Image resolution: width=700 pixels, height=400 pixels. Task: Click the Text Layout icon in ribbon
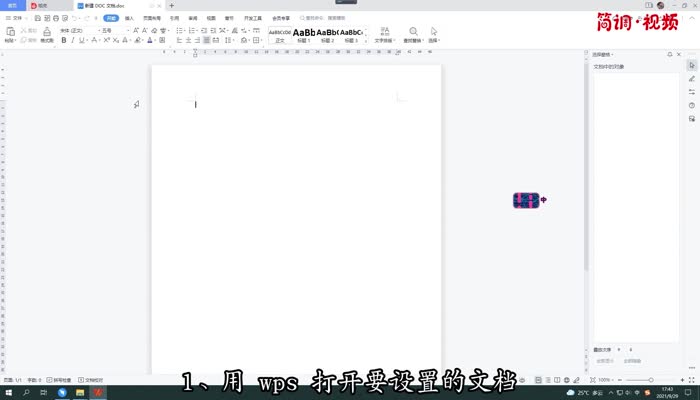point(384,32)
